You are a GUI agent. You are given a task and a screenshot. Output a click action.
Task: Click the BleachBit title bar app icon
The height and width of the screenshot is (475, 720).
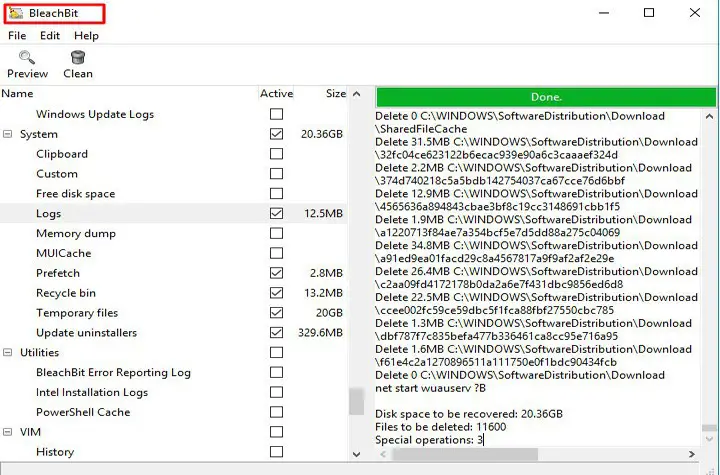(16, 13)
